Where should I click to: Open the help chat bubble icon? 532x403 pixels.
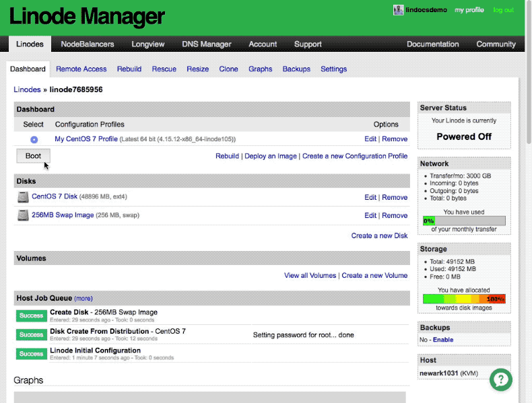500,379
